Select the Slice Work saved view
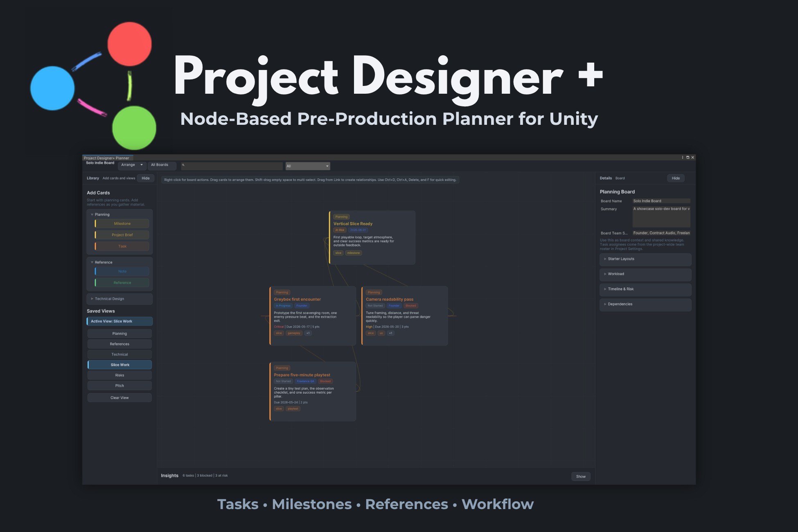 119,365
